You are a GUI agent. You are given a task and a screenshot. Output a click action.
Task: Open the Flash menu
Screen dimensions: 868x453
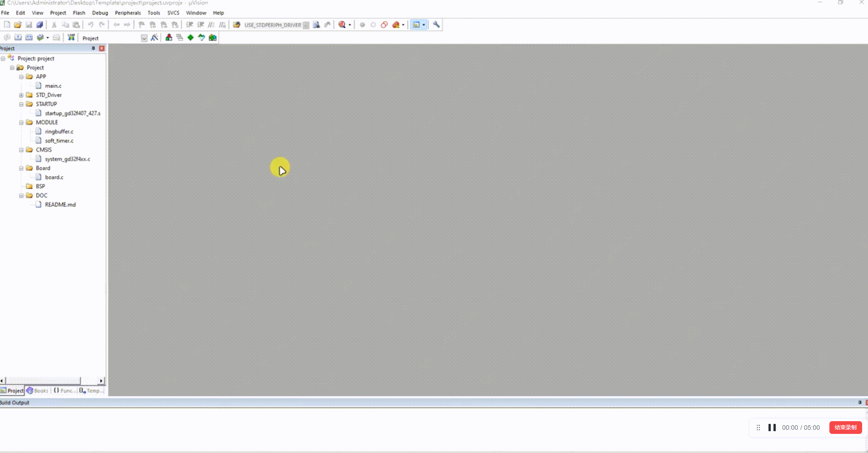coord(79,13)
